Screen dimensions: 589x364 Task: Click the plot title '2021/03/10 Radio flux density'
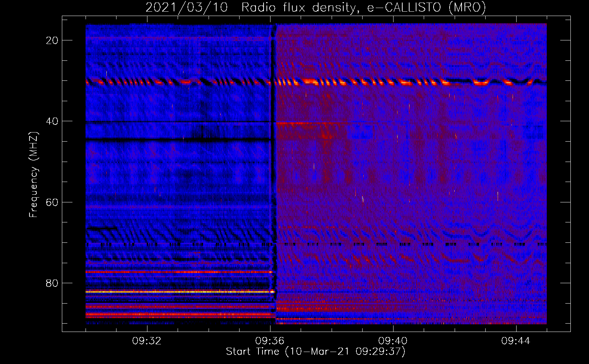click(x=316, y=7)
